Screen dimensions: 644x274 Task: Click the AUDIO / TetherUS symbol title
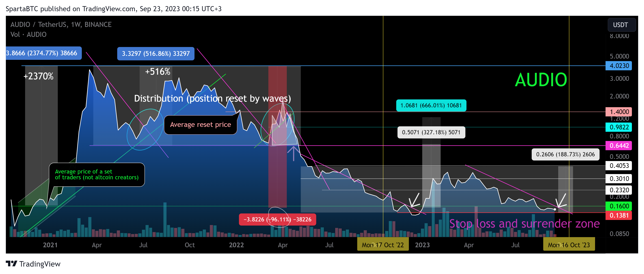(x=61, y=24)
